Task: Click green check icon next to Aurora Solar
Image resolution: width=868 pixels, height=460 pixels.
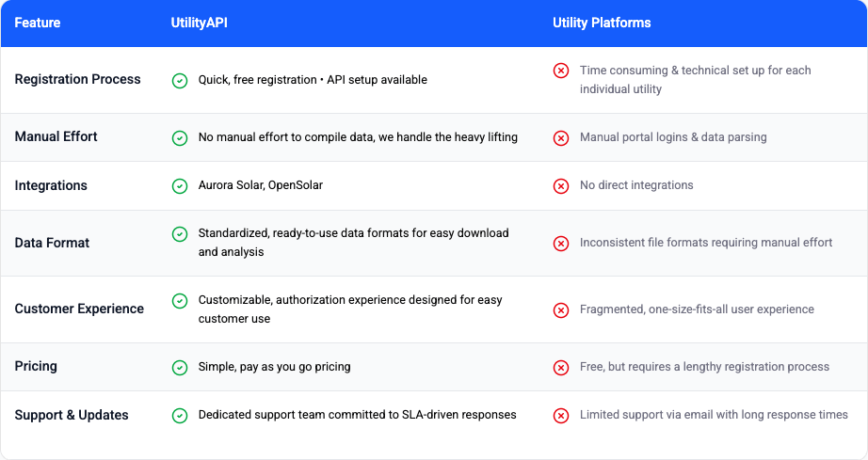Action: tap(179, 186)
